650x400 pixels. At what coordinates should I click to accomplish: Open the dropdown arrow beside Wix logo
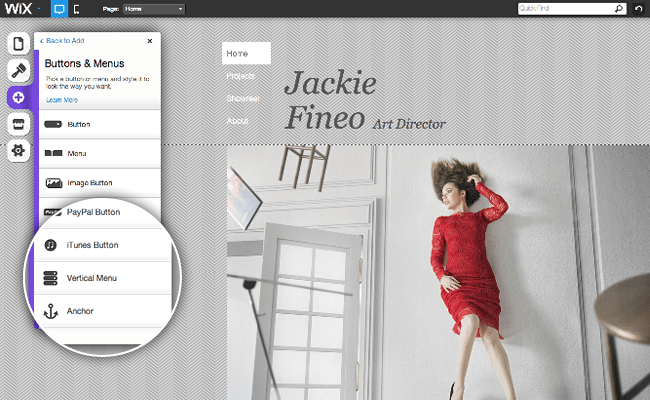pos(39,9)
